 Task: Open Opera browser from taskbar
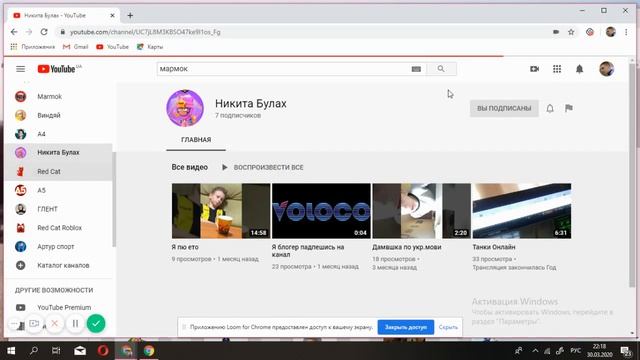pos(103,351)
